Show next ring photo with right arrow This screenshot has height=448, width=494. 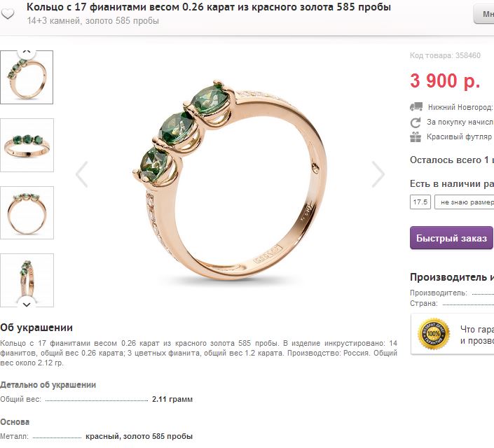pos(378,174)
